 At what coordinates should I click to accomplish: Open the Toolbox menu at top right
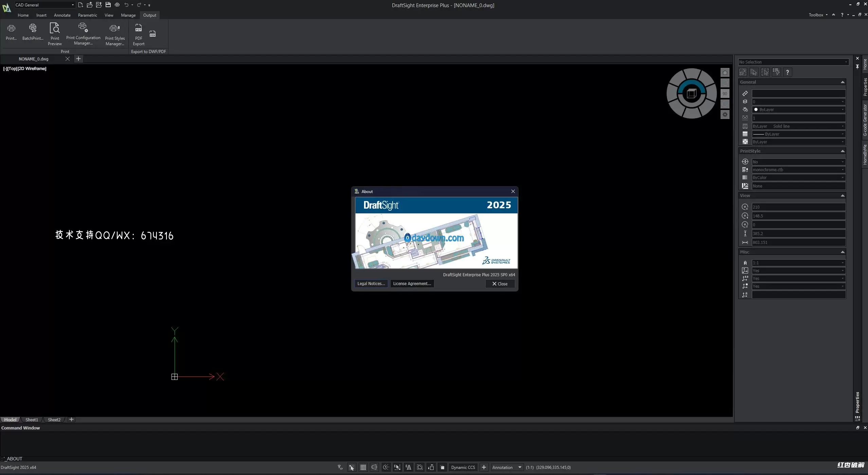[818, 15]
